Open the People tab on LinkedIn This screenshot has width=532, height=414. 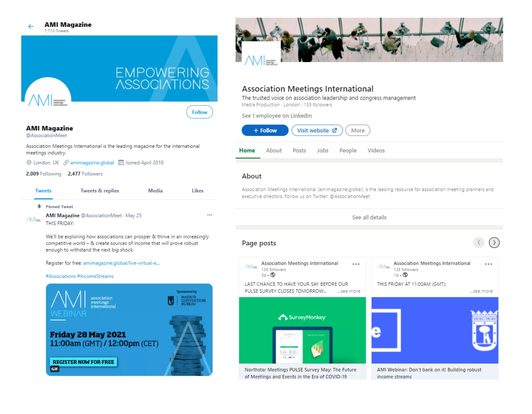(x=348, y=151)
